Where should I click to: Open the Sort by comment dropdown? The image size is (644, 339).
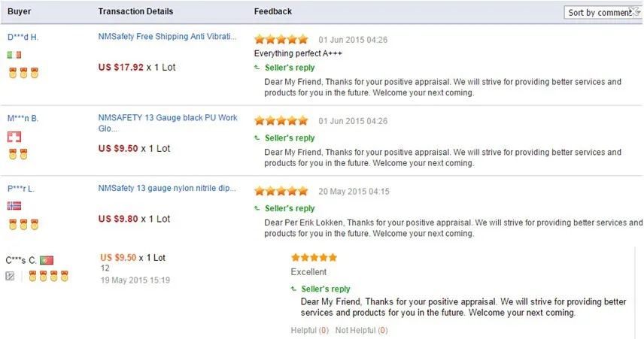pos(603,13)
